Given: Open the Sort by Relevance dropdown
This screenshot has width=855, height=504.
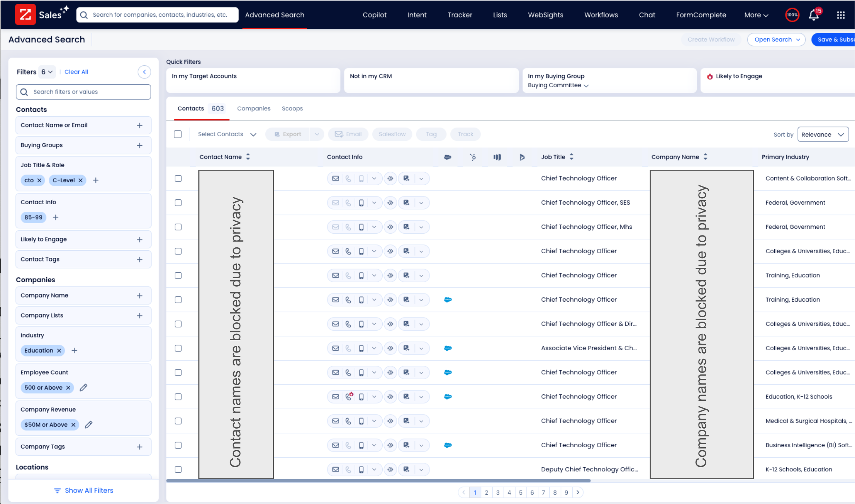Looking at the screenshot, I should click(x=823, y=134).
